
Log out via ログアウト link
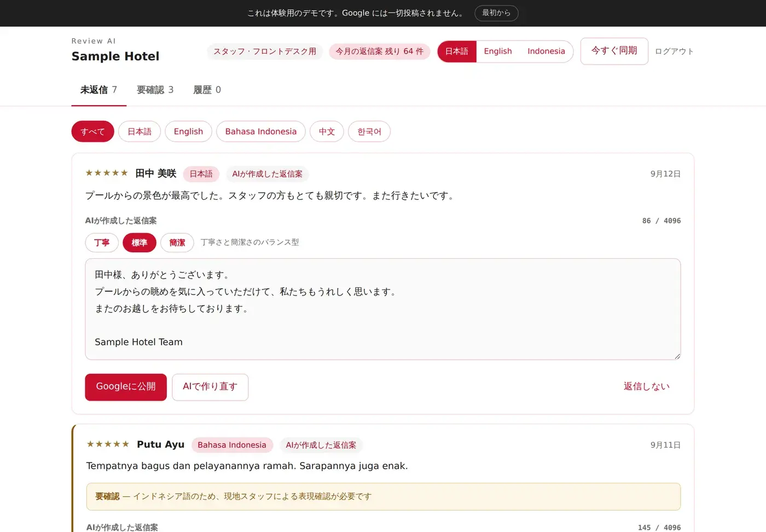pos(674,51)
